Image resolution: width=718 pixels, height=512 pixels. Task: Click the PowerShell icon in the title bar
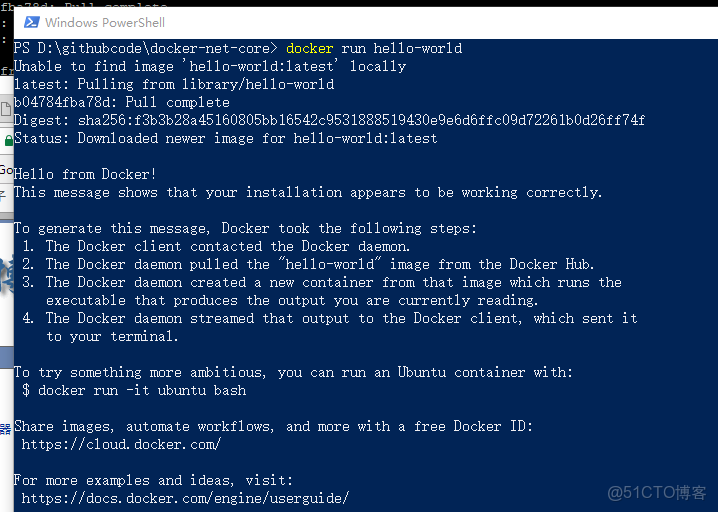coord(32,22)
